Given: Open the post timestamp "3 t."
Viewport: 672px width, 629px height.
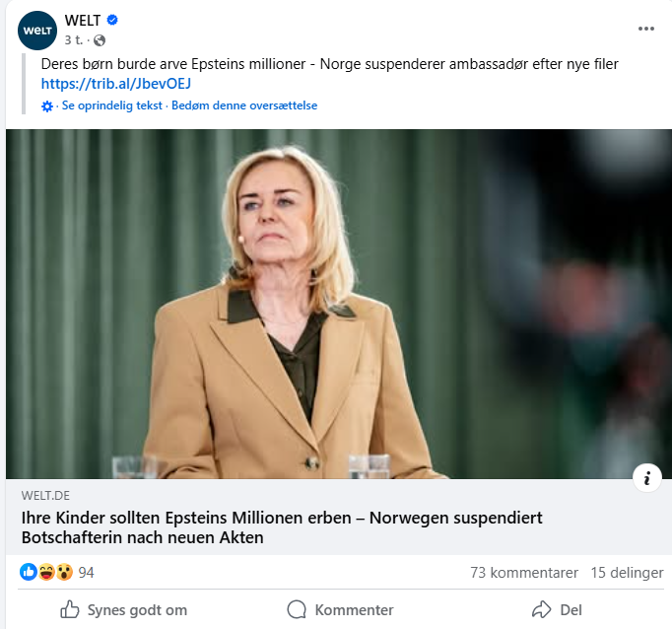Looking at the screenshot, I should click(x=74, y=40).
